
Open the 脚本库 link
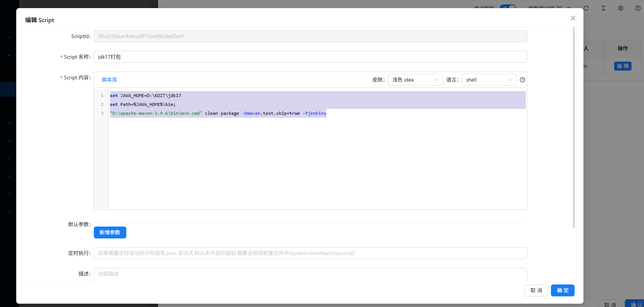109,80
